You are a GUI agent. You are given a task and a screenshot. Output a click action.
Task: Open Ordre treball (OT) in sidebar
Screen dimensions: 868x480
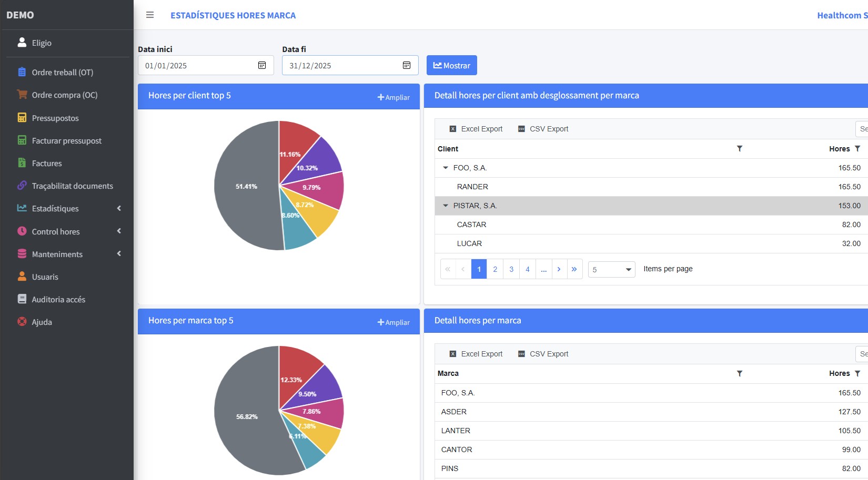(62, 73)
